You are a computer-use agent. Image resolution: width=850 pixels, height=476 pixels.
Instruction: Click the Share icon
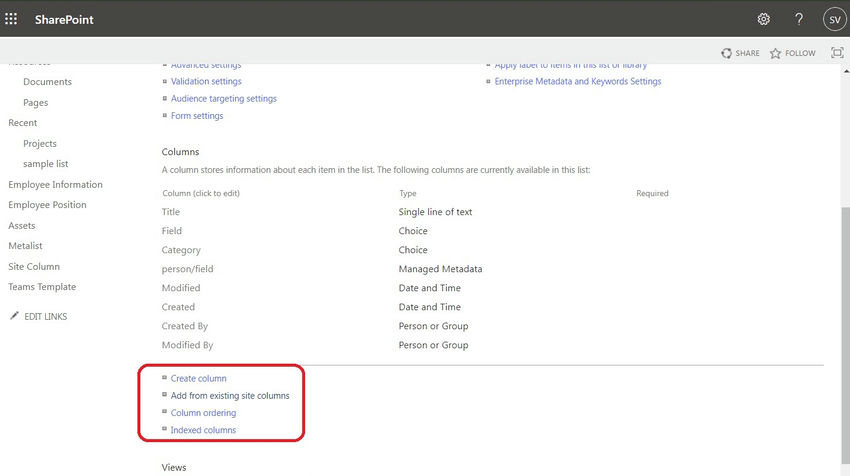(727, 53)
